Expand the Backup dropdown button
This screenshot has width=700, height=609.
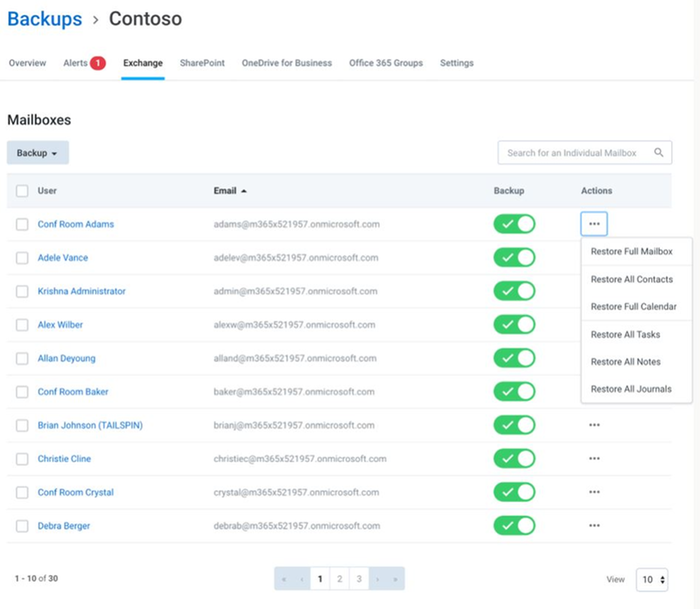point(37,153)
